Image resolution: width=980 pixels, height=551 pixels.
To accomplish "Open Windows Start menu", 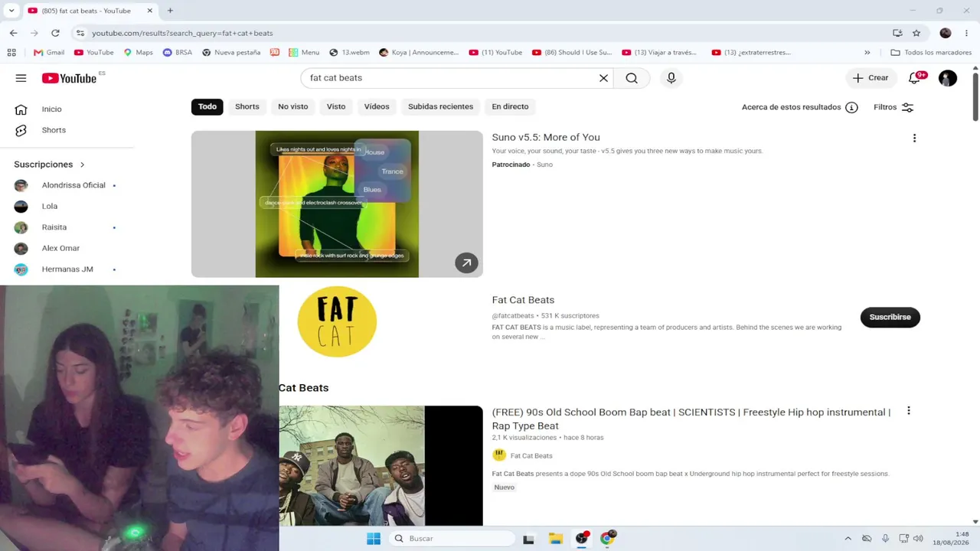I will point(374,539).
